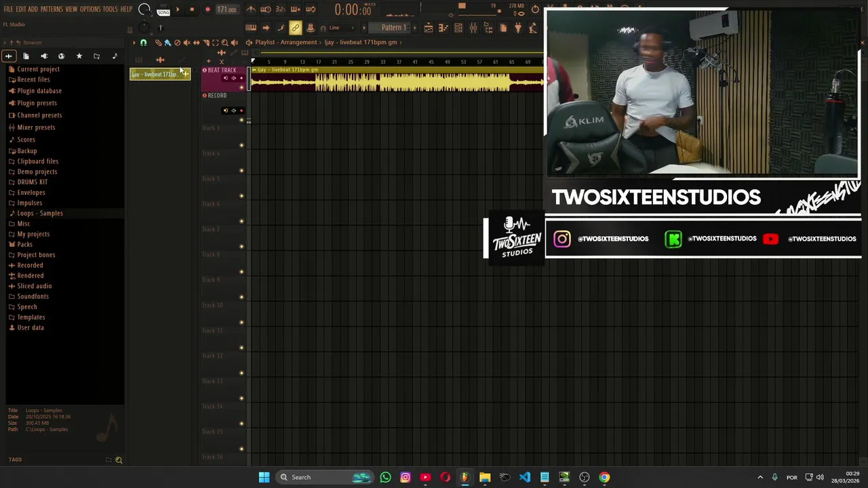Expand the Plugin database folder
The width and height of the screenshot is (868, 488).
[39, 91]
